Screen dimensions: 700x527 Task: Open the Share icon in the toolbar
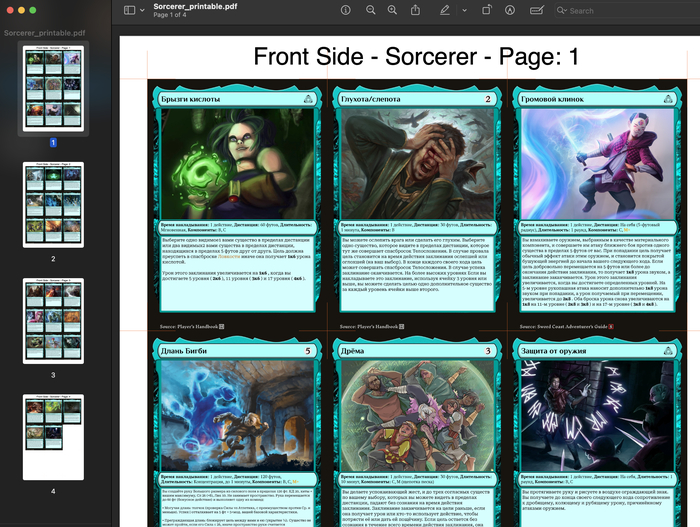416,10
